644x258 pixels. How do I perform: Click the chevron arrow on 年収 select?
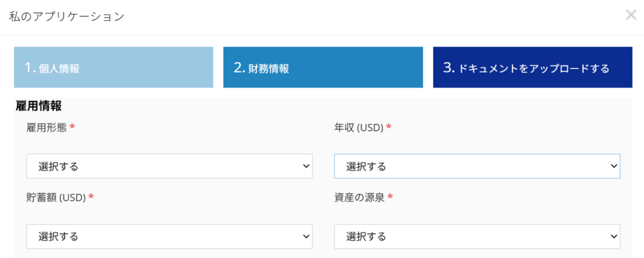pyautogui.click(x=614, y=166)
